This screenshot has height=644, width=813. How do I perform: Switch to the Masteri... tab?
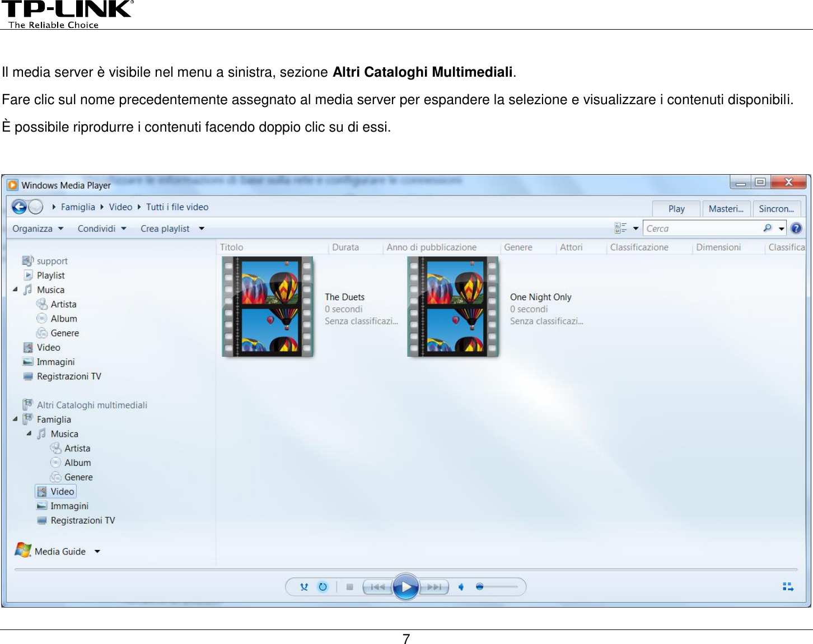(x=726, y=209)
